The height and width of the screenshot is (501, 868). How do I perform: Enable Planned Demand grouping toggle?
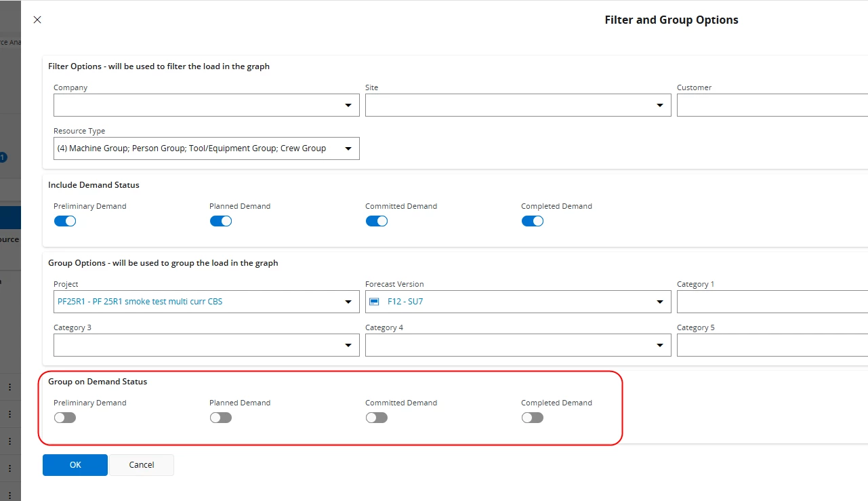(x=221, y=418)
